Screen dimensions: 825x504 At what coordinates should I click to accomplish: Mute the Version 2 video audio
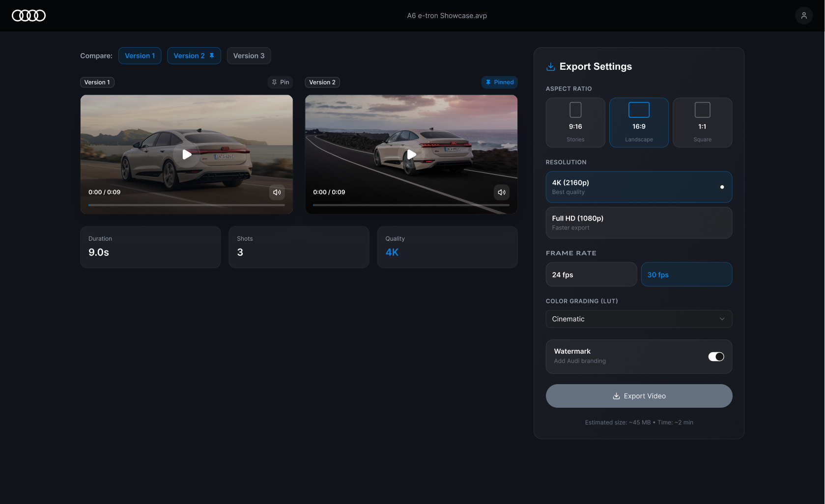pos(502,192)
